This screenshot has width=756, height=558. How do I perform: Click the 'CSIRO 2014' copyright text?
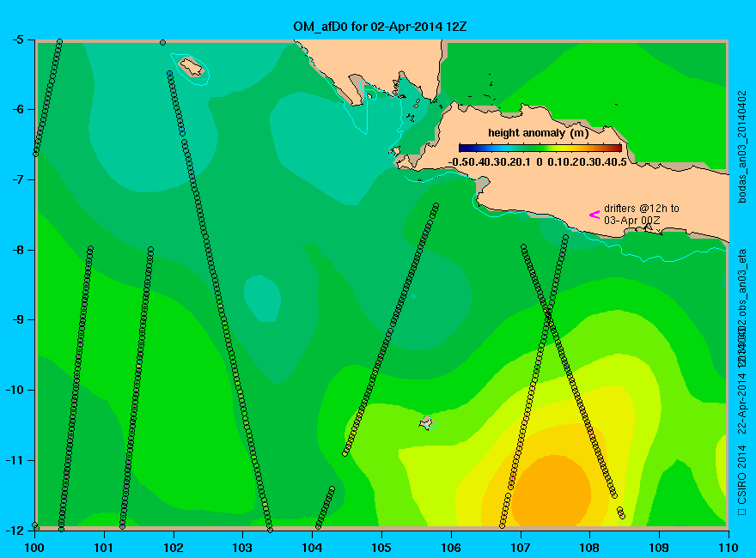click(742, 480)
